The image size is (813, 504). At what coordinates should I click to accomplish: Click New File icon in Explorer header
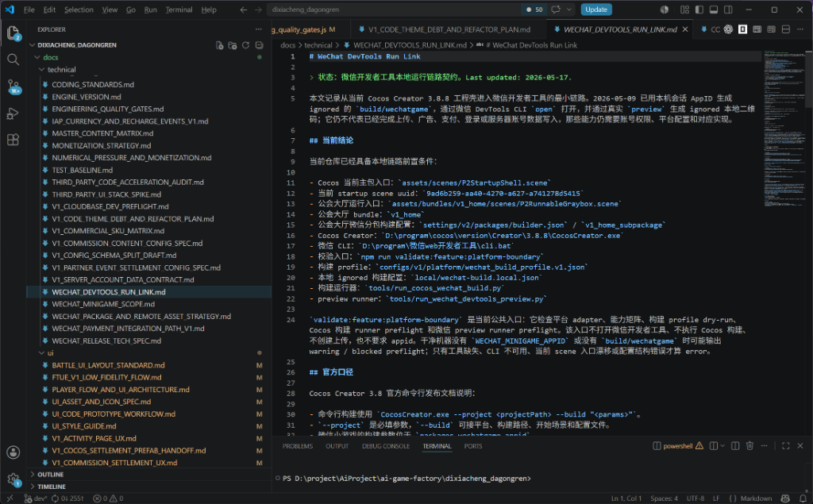coord(219,45)
